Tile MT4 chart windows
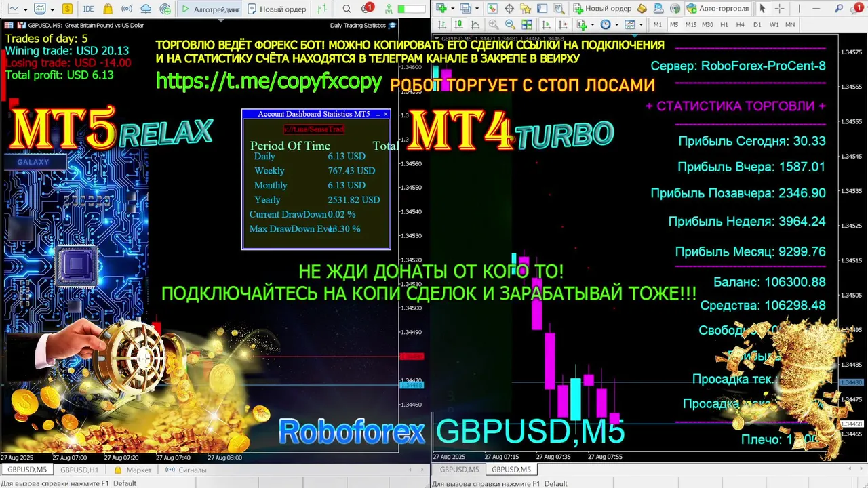868x488 pixels. pyautogui.click(x=527, y=24)
